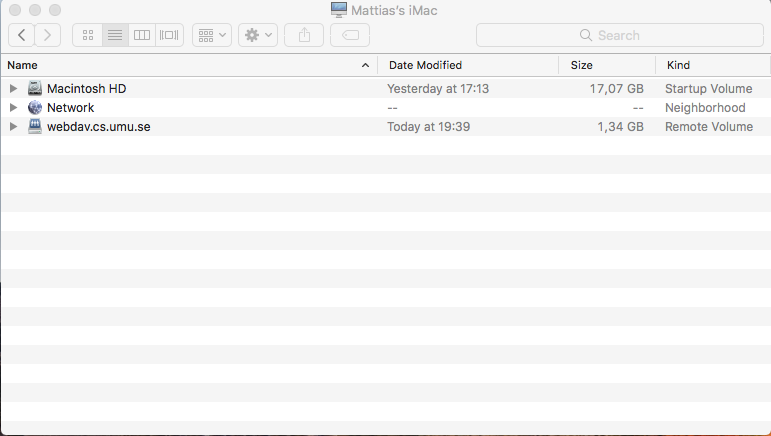
Task: Click the webdav.cs.umu.se volume icon
Action: coord(35,127)
